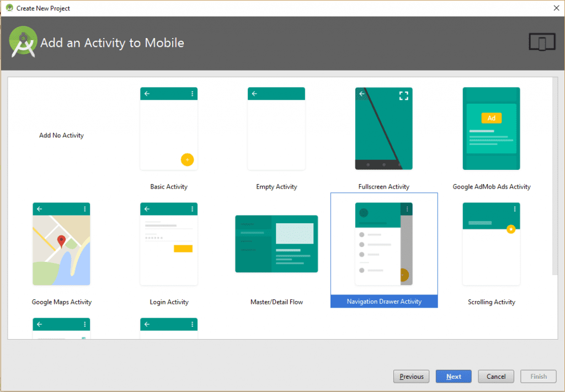Click the mobile form factor icon
This screenshot has width=565, height=392.
coord(542,41)
